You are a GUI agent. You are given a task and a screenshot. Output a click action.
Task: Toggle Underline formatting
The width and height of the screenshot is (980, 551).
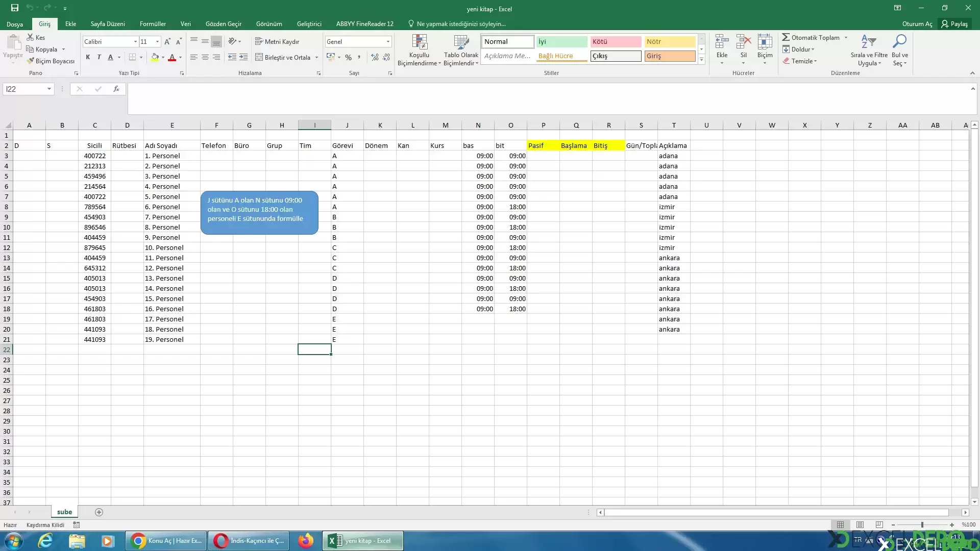tap(110, 57)
